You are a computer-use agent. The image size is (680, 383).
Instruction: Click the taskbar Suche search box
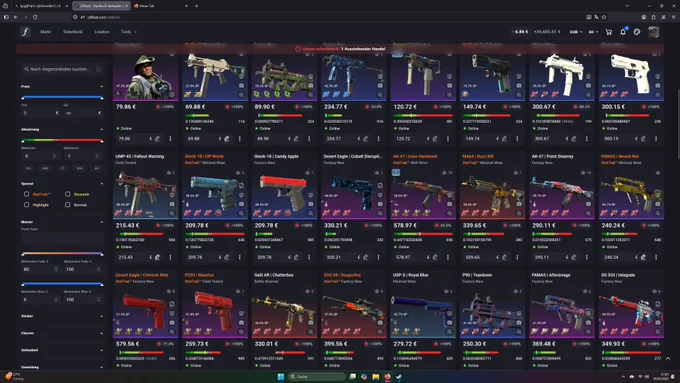(317, 376)
